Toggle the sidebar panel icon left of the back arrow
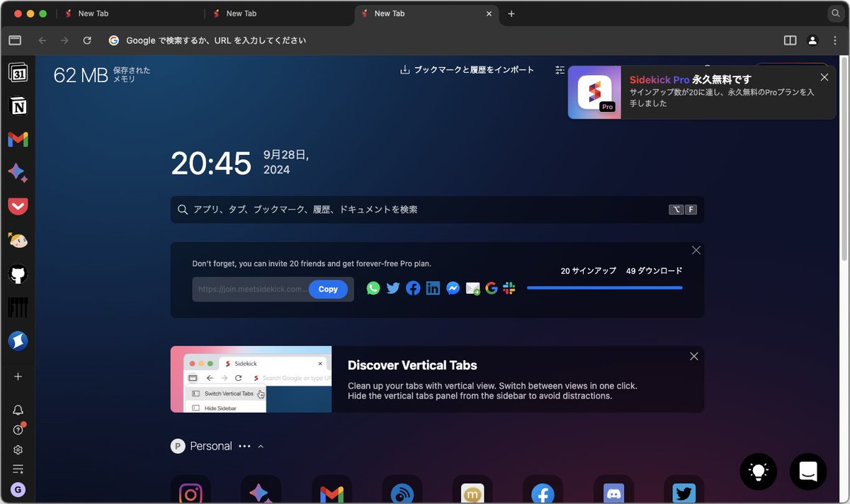 pyautogui.click(x=15, y=40)
